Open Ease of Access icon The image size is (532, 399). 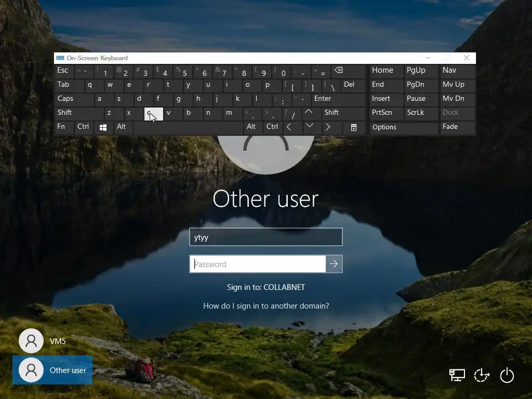482,375
